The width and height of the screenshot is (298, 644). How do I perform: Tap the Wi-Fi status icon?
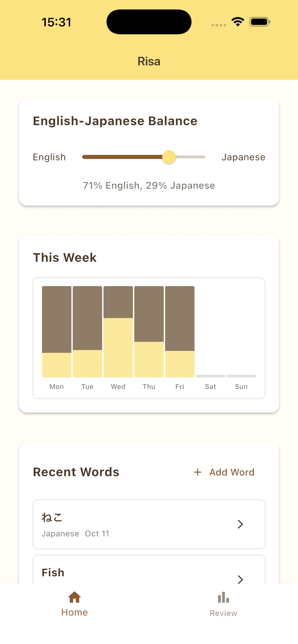point(238,22)
